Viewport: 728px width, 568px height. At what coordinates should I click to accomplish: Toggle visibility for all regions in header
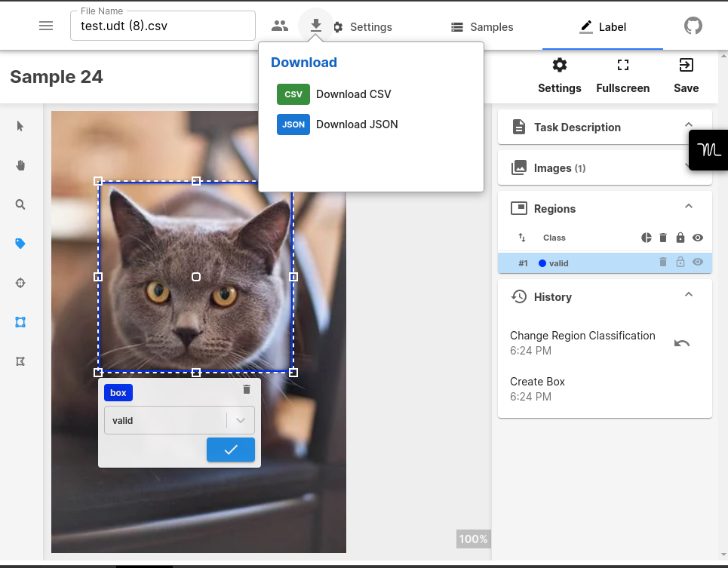tap(698, 238)
